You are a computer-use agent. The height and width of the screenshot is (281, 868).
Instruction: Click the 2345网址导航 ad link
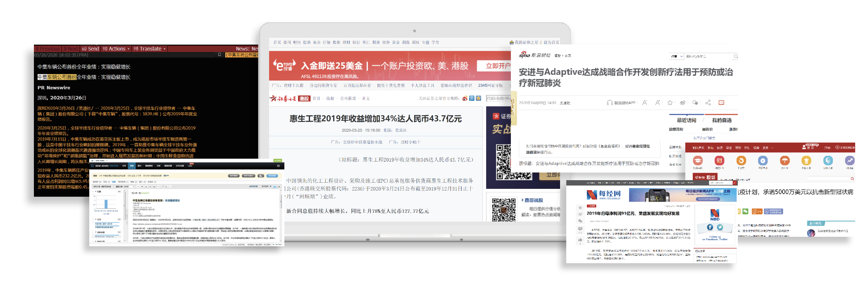[491, 86]
